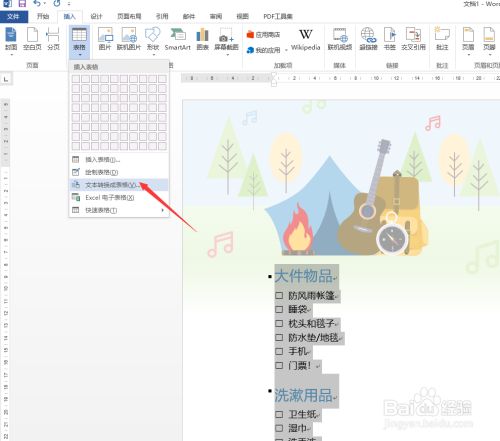Take a screenshot (屏幕截图)
Viewport: 500px width, 441px height.
click(x=226, y=39)
